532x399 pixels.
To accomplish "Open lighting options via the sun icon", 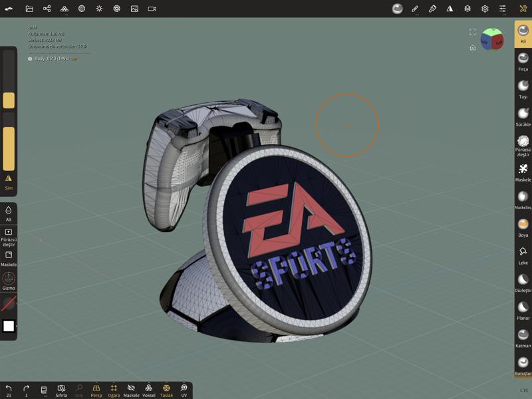I will [x=98, y=9].
